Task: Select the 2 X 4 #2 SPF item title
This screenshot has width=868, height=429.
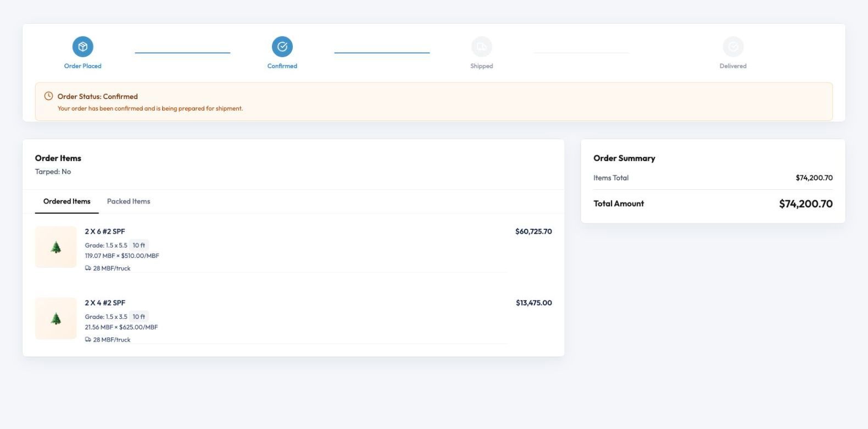Action: point(105,303)
